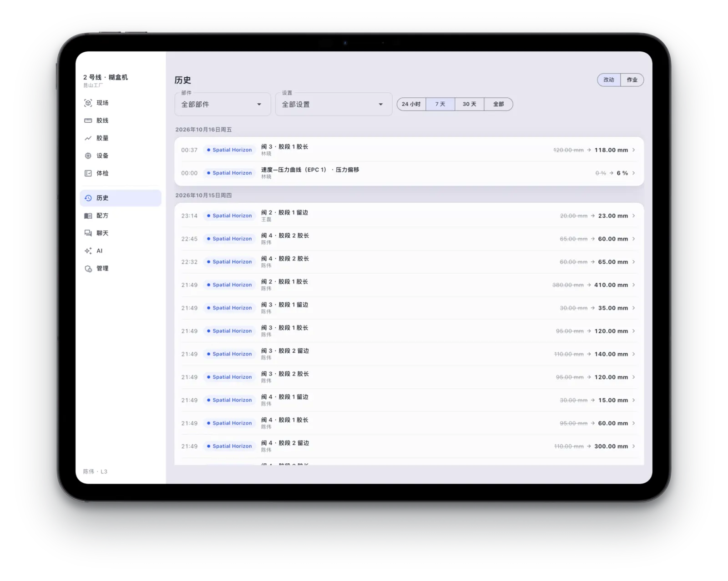Click the 2 号线 · 糊盒机 line title
This screenshot has height=581, width=728.
[x=106, y=77]
